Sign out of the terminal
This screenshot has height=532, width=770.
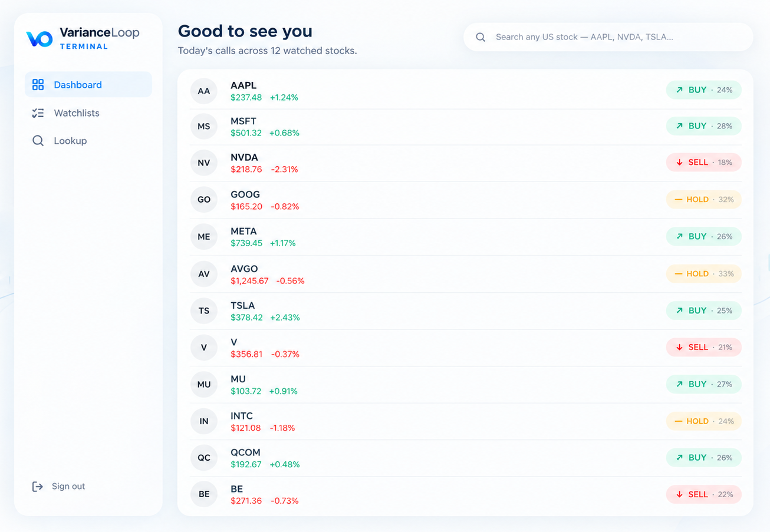pyautogui.click(x=59, y=486)
